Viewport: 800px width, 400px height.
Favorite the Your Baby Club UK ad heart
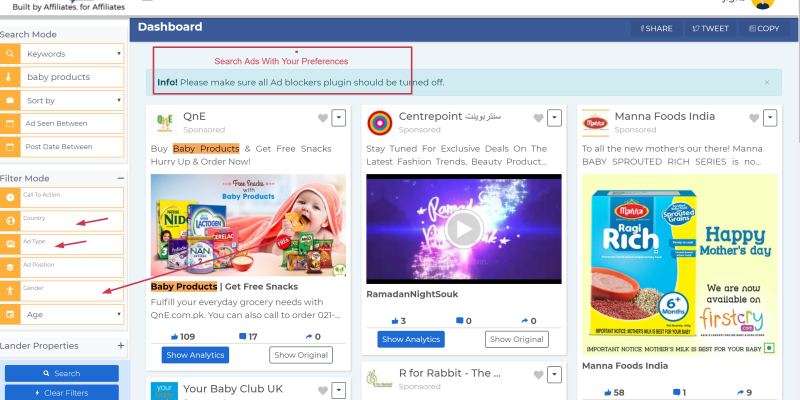click(x=322, y=391)
